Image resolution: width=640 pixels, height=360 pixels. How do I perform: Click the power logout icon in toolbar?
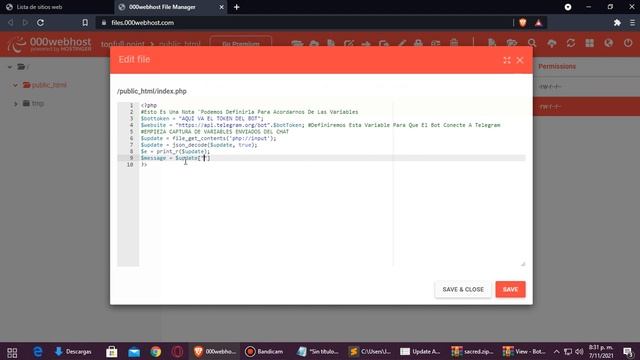(x=628, y=43)
